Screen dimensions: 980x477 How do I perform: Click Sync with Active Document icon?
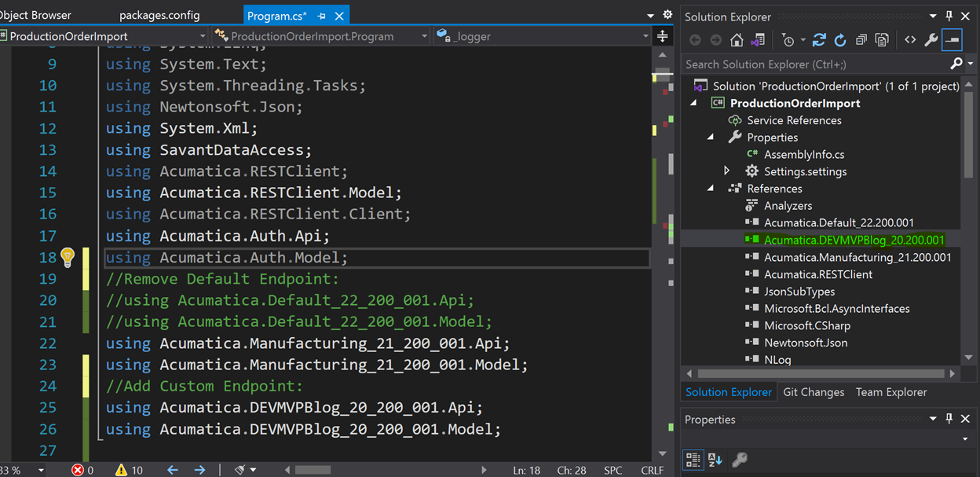(x=819, y=40)
